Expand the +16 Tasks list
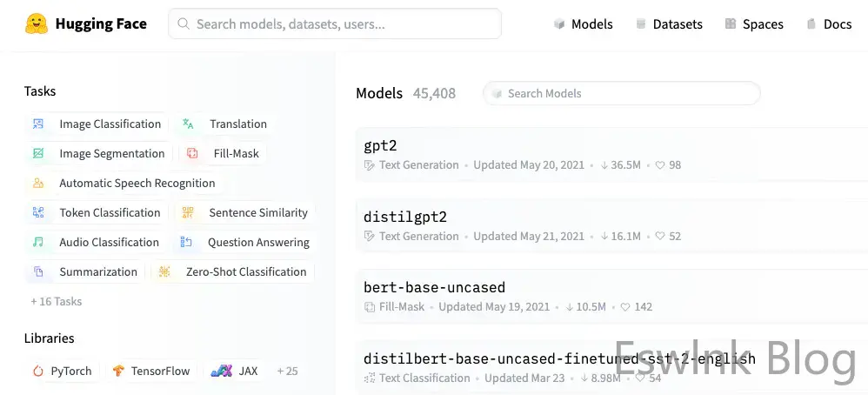 pos(57,302)
